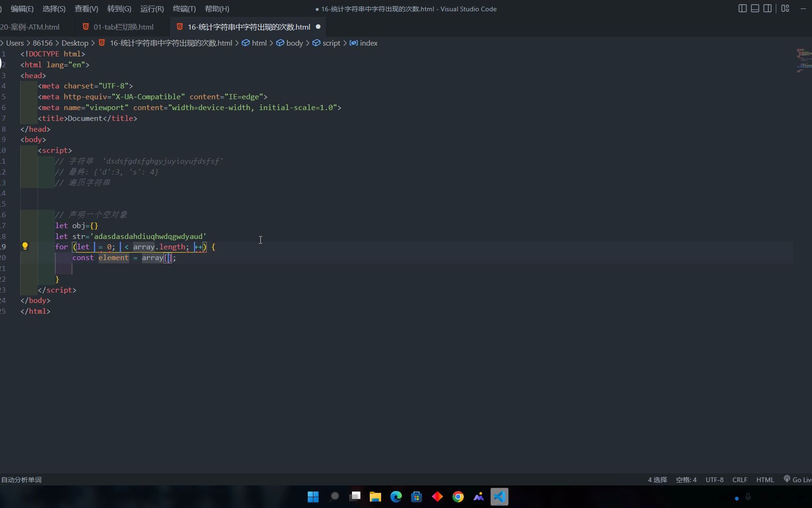Toggle the bottom panel layout icon

(x=755, y=8)
